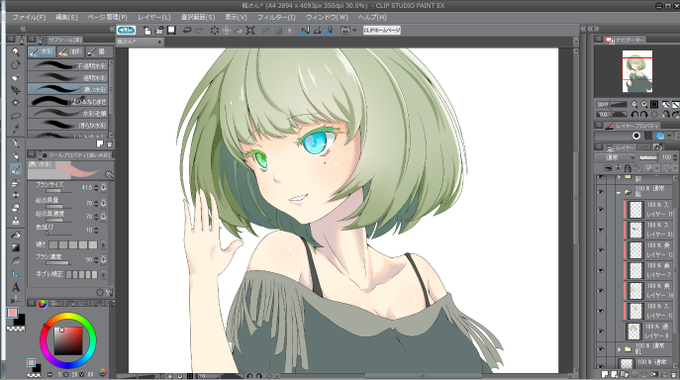
Task: Select the Eyedropper tool
Action: click(16, 129)
